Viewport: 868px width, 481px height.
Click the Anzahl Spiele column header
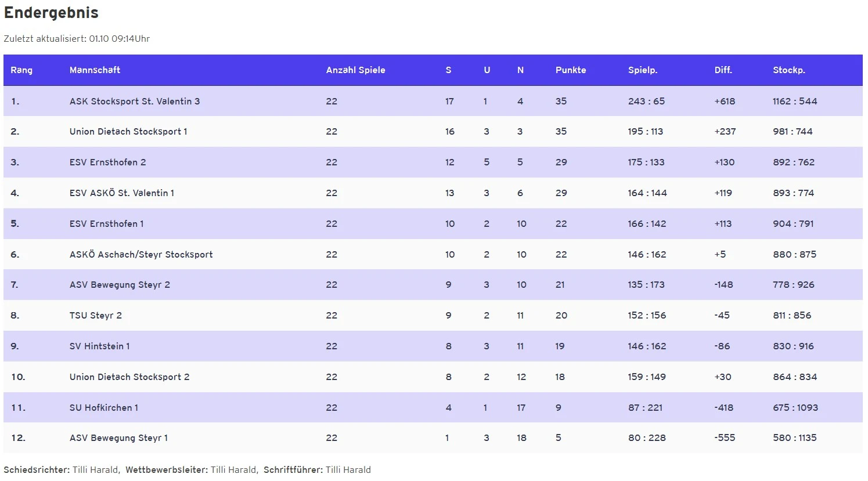click(x=355, y=70)
